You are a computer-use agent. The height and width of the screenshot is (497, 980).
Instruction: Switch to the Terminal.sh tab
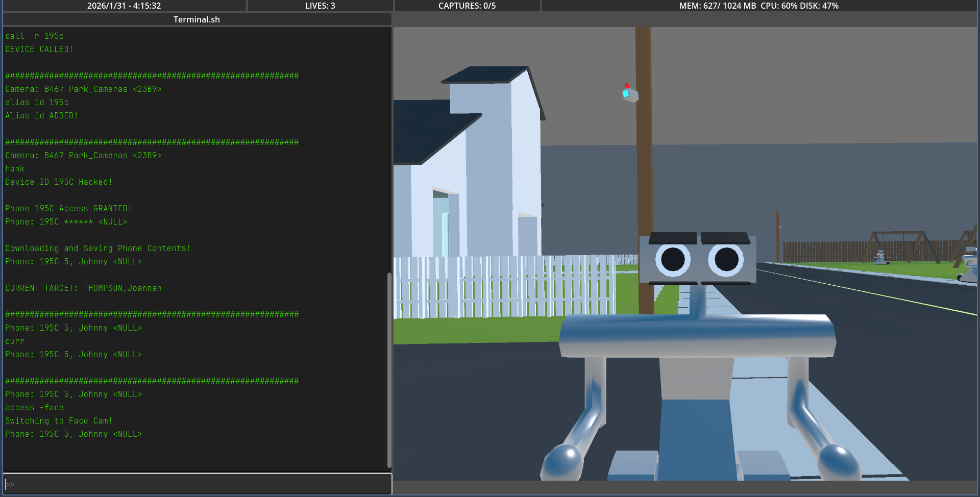coord(197,19)
